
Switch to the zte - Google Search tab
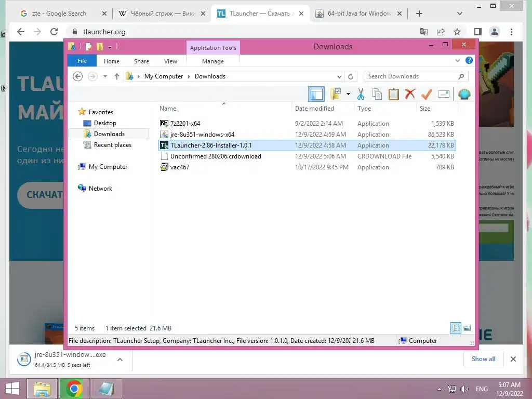pyautogui.click(x=58, y=14)
